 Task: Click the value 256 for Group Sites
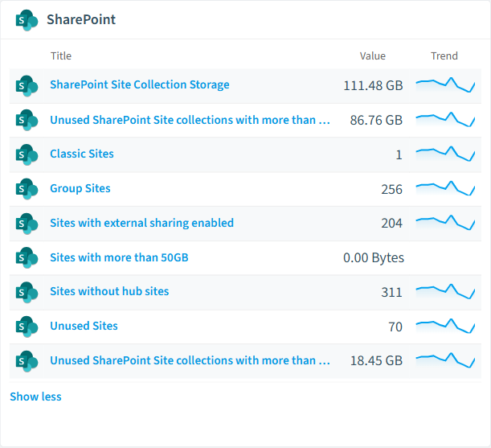(x=391, y=189)
